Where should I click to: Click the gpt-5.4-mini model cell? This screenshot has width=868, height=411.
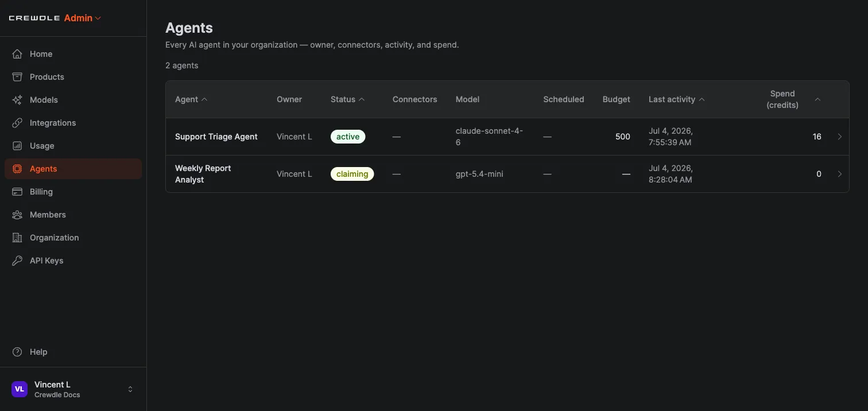pyautogui.click(x=479, y=174)
